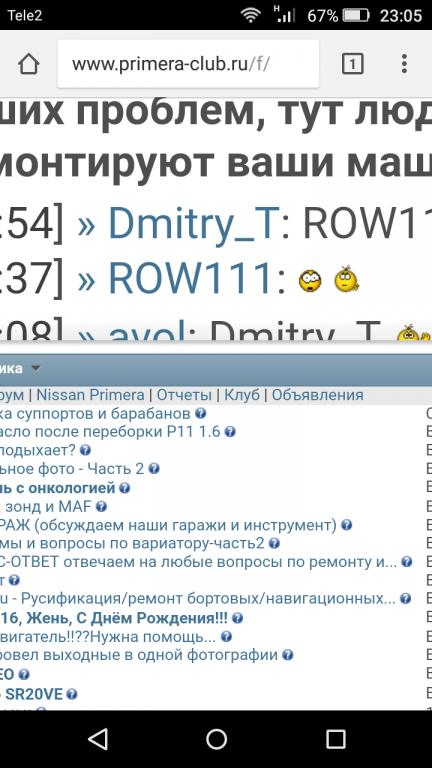Tap the Android home circle button
Image resolution: width=432 pixels, height=768 pixels.
pyautogui.click(x=216, y=739)
